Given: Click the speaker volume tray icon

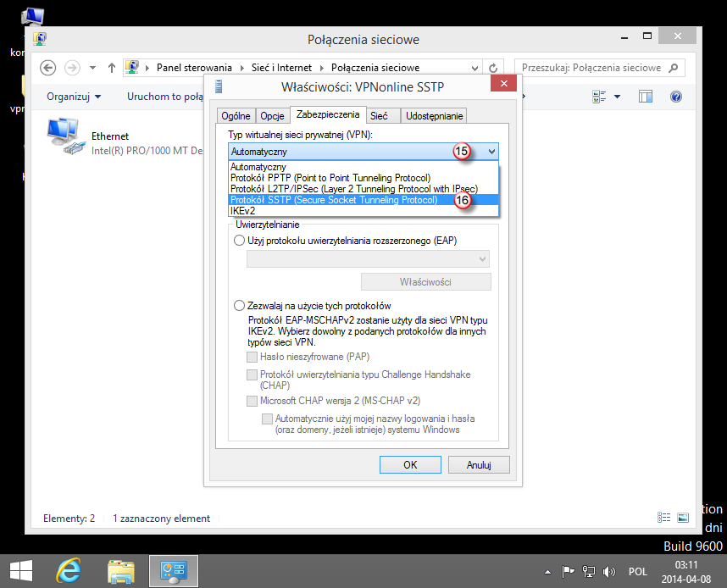Looking at the screenshot, I should click(x=608, y=572).
